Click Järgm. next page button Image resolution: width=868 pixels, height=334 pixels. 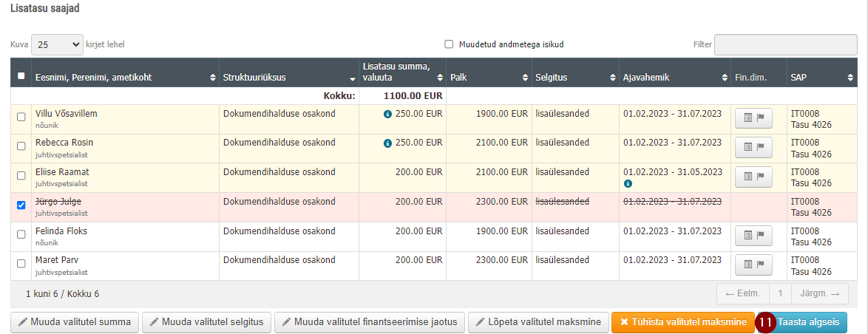click(x=820, y=293)
